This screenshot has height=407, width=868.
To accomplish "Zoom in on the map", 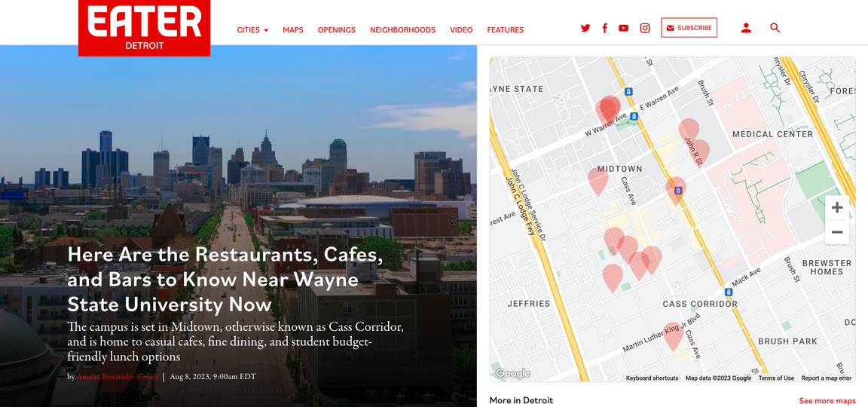I will point(836,208).
